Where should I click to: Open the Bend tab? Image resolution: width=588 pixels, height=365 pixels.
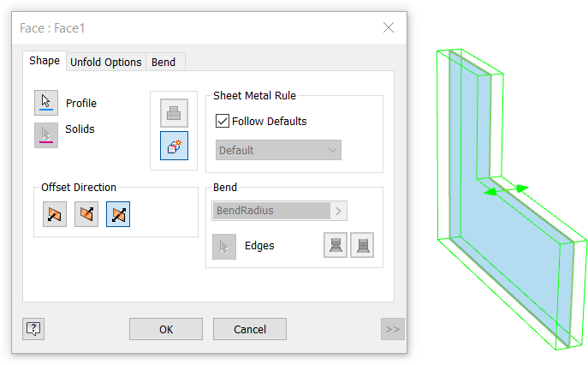click(163, 62)
